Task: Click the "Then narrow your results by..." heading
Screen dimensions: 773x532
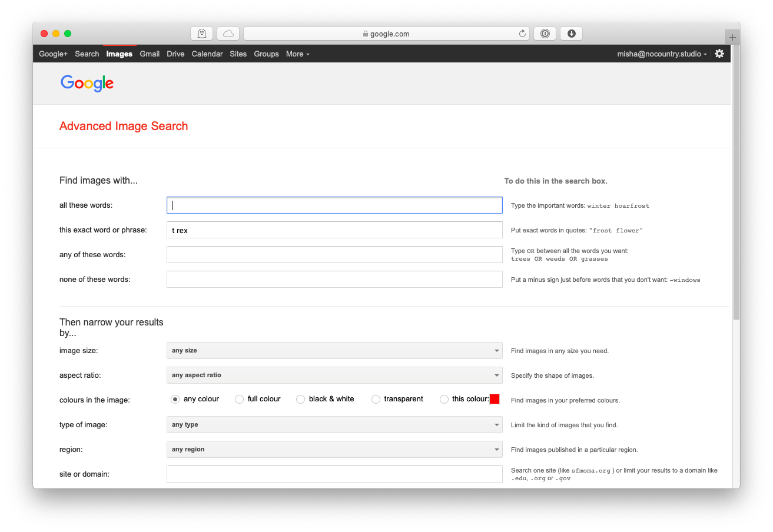Action: click(x=111, y=328)
